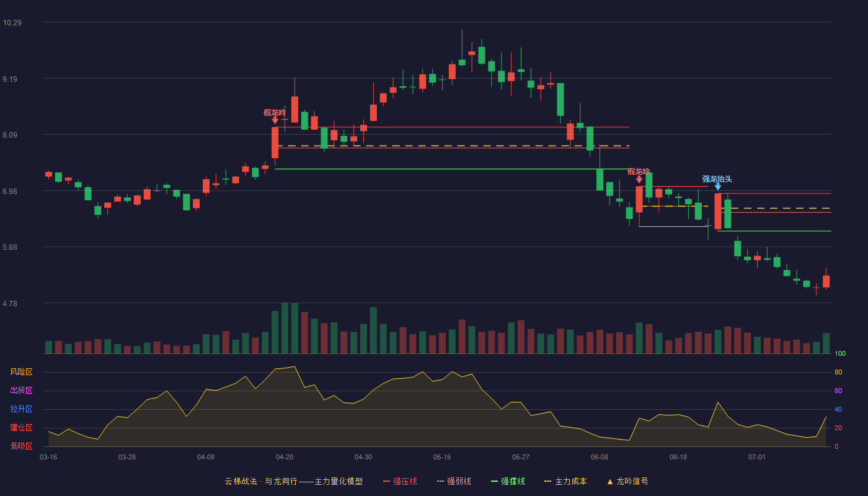
Task: Click the 假龙吟 label near the 04-20 candle
Action: [x=275, y=113]
